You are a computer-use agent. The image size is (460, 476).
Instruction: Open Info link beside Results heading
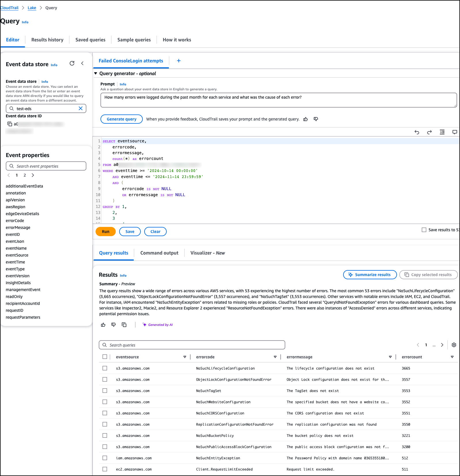click(x=123, y=276)
